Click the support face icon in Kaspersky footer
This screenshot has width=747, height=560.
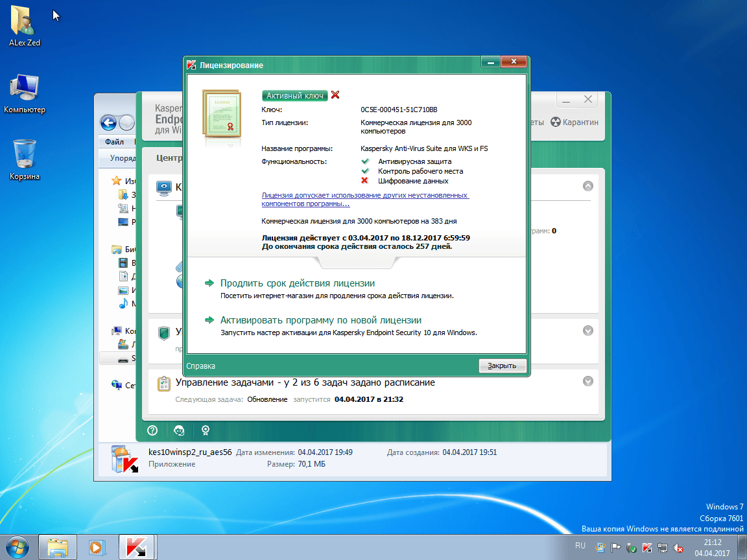[x=179, y=430]
